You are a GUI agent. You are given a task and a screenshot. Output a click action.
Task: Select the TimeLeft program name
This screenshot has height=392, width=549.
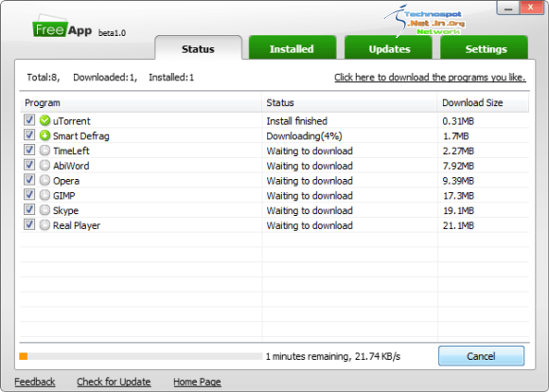point(71,151)
